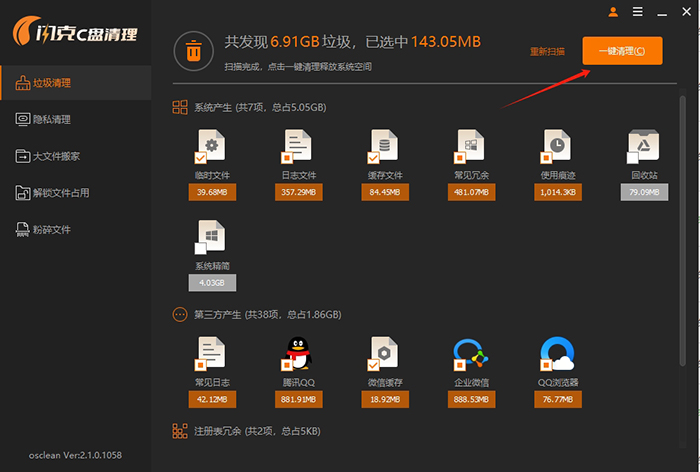Click the 缓存文件 database icon
This screenshot has height=472, width=700.
tap(384, 145)
